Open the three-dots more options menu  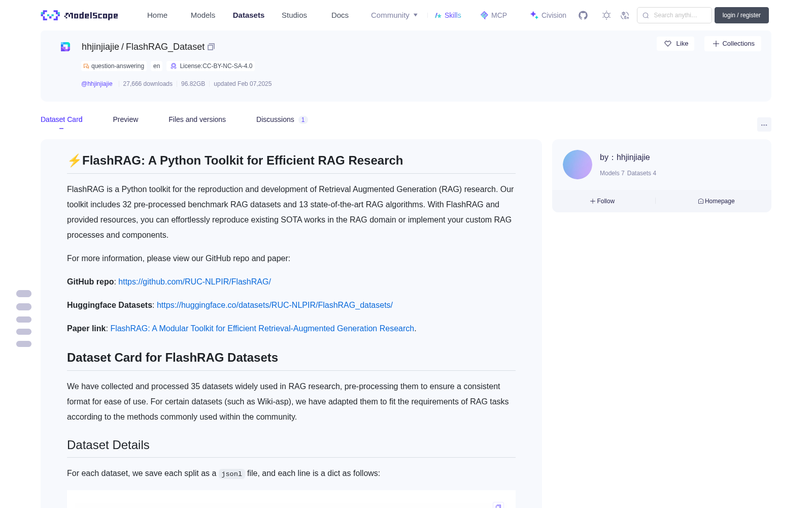point(764,124)
